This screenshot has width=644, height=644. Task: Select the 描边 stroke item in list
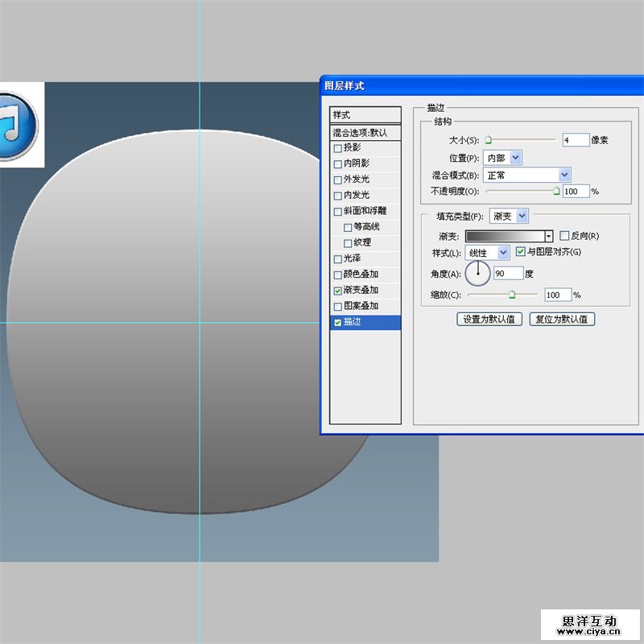tap(365, 322)
